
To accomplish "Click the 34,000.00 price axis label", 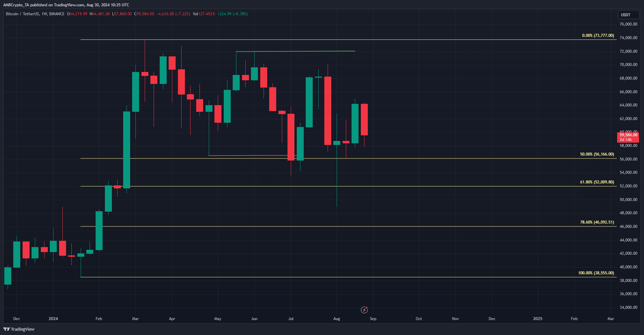I will 628,307.
